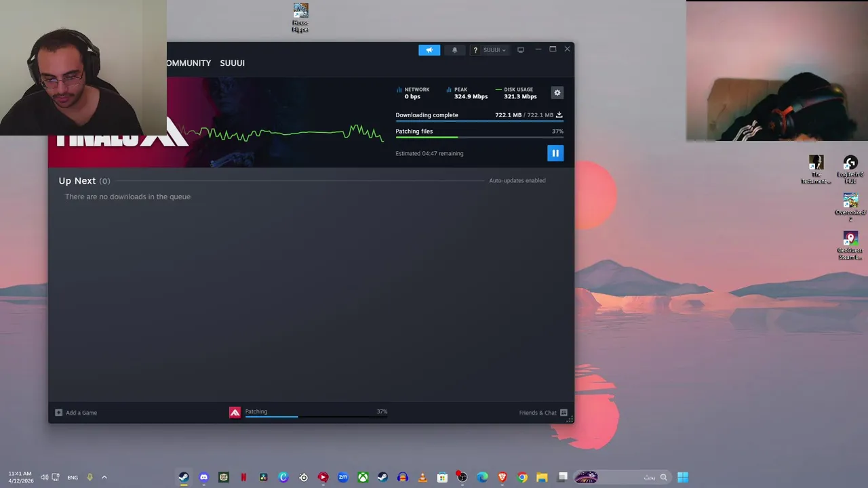868x488 pixels.
Task: Select the Logitech G HUB desktop shortcut
Action: 850,170
